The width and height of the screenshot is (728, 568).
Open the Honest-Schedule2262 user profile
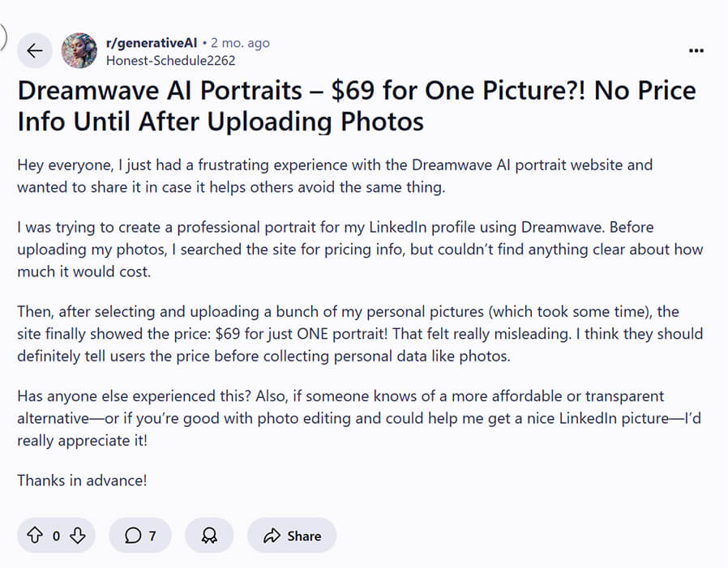(171, 60)
